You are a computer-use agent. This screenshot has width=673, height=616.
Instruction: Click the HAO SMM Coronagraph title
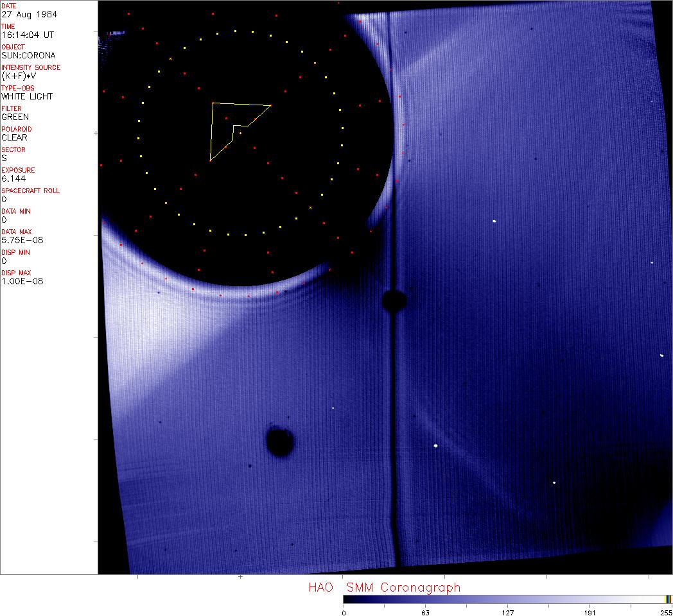(x=384, y=588)
